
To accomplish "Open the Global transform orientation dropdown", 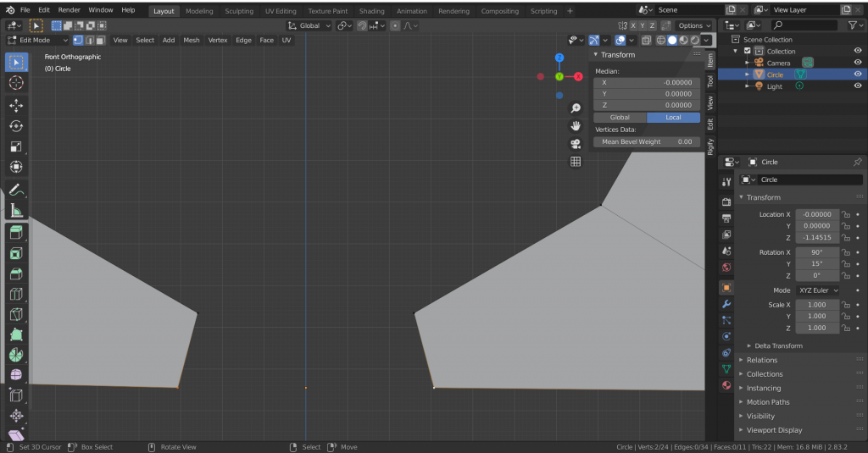I will [309, 25].
